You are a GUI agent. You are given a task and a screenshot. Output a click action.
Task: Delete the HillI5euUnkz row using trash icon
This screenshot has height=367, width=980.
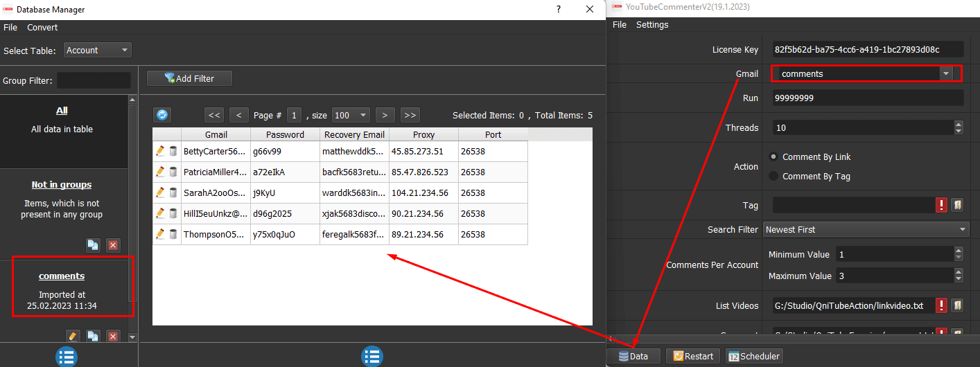(173, 213)
